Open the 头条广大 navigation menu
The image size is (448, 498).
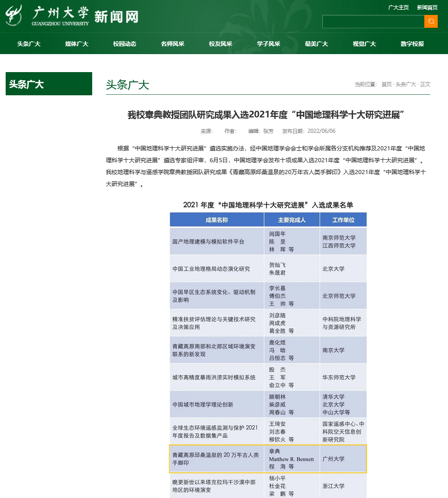point(28,44)
